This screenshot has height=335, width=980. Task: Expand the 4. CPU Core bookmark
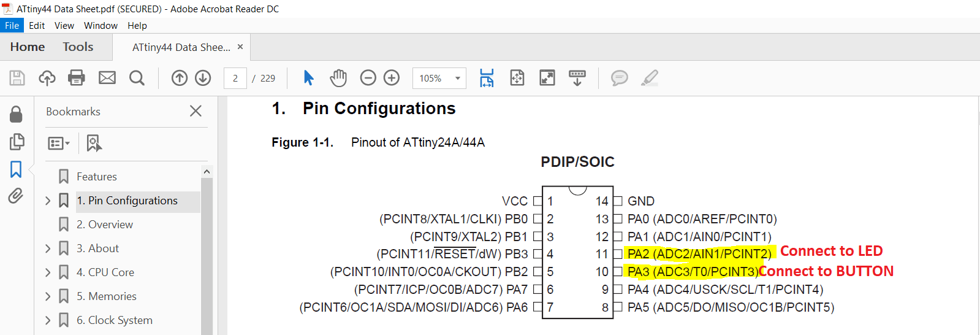(x=48, y=272)
